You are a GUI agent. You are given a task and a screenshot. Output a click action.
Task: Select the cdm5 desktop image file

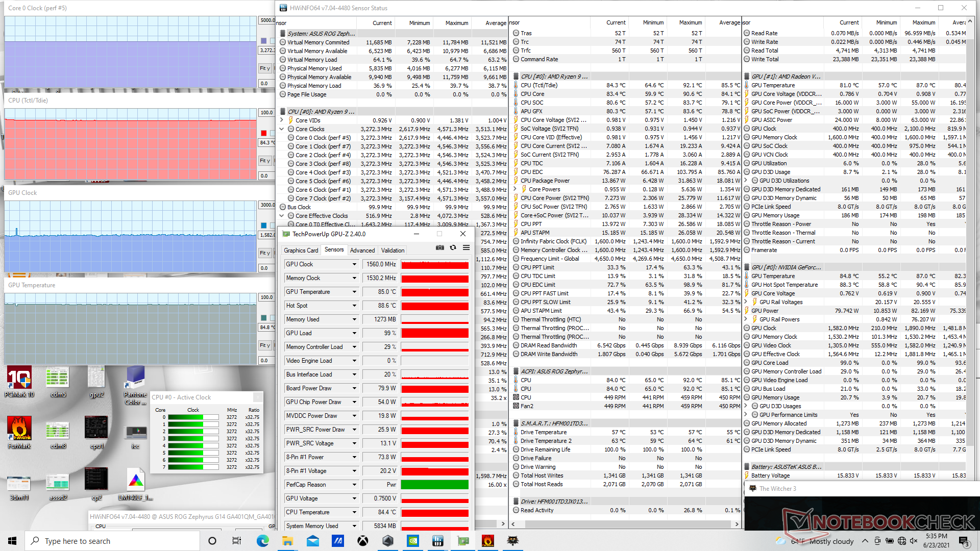point(58,382)
